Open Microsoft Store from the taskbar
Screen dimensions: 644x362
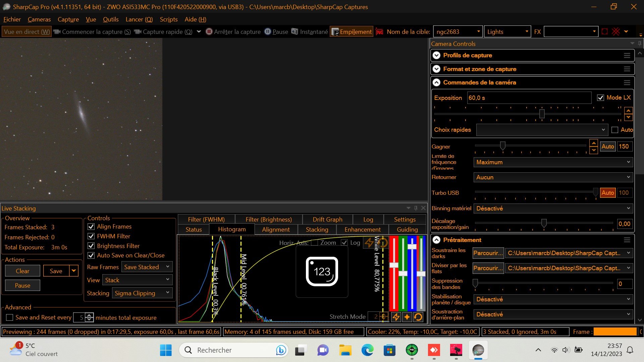(389, 350)
